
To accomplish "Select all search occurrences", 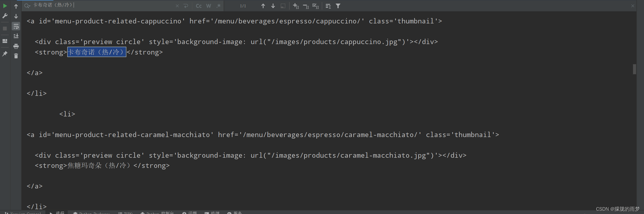I will [x=316, y=6].
